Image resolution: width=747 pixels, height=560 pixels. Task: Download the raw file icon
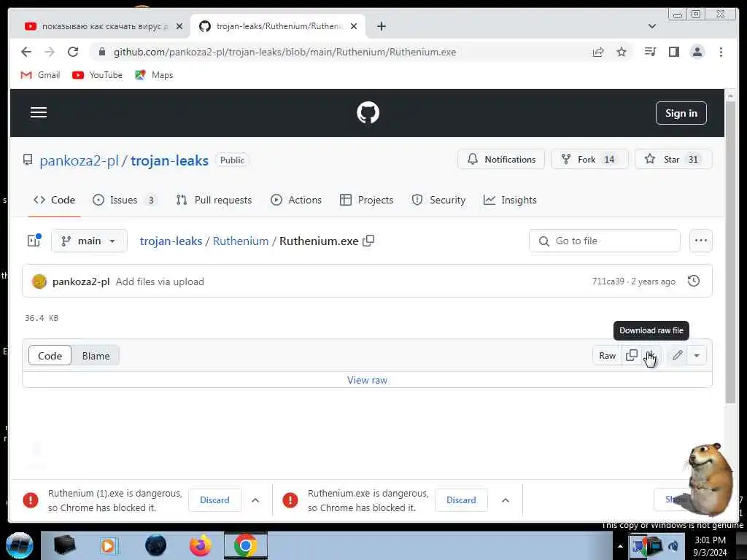point(650,355)
